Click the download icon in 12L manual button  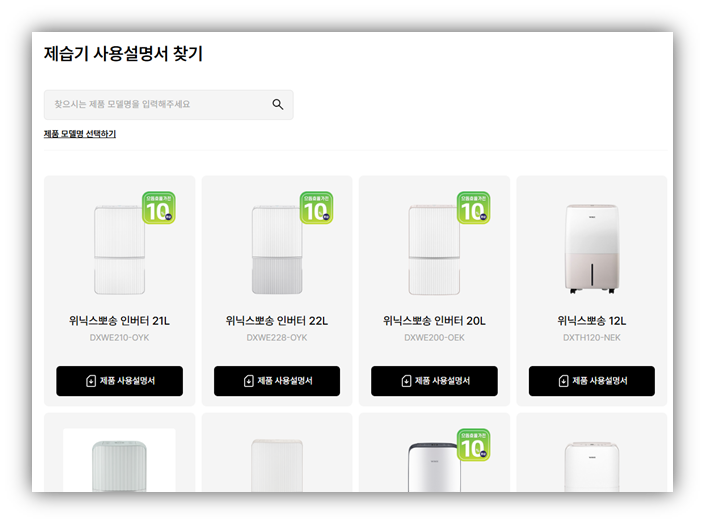point(563,381)
